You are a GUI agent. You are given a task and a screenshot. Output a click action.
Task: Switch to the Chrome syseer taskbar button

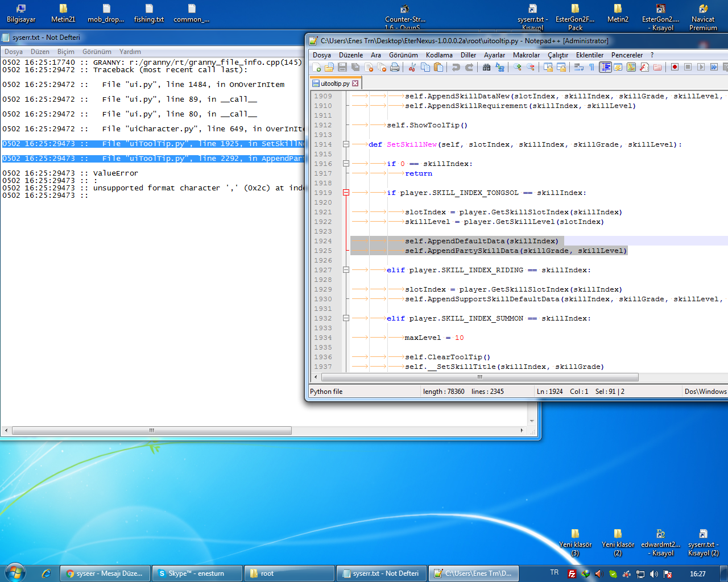pyautogui.click(x=105, y=573)
